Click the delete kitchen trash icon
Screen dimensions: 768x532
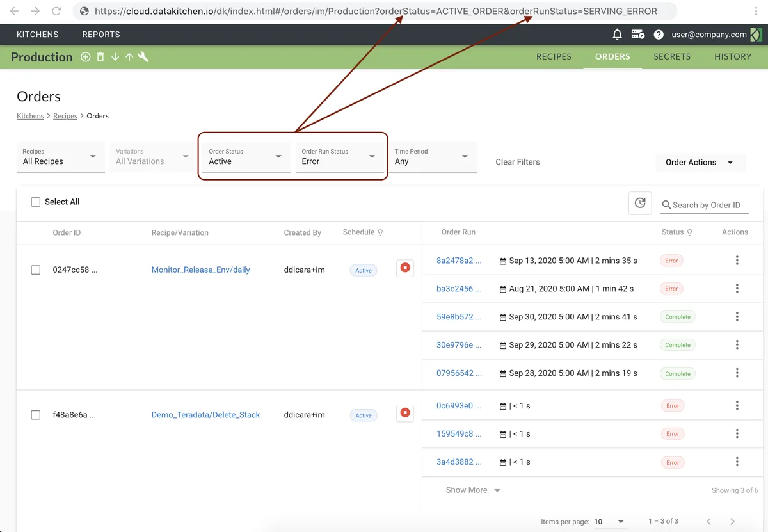pyautogui.click(x=100, y=57)
